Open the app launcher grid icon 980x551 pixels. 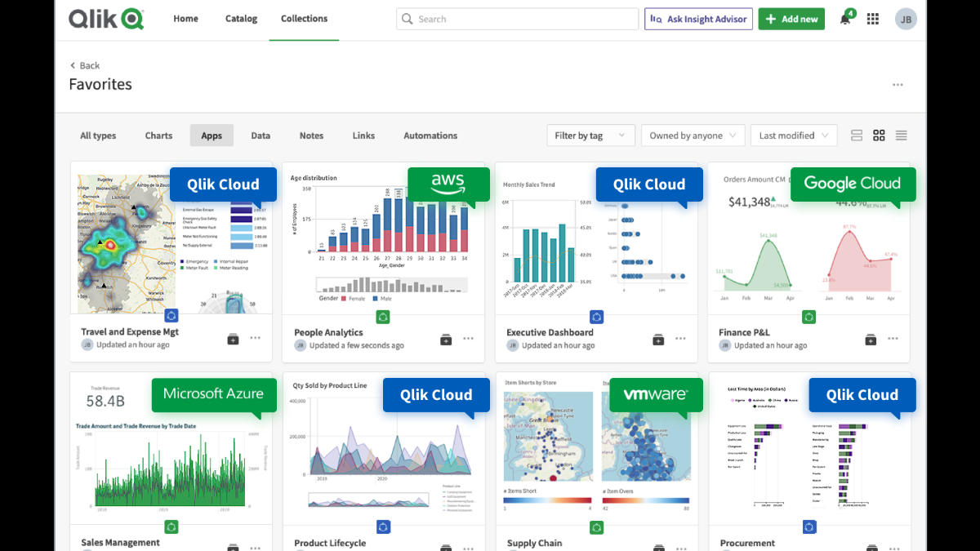pyautogui.click(x=873, y=19)
